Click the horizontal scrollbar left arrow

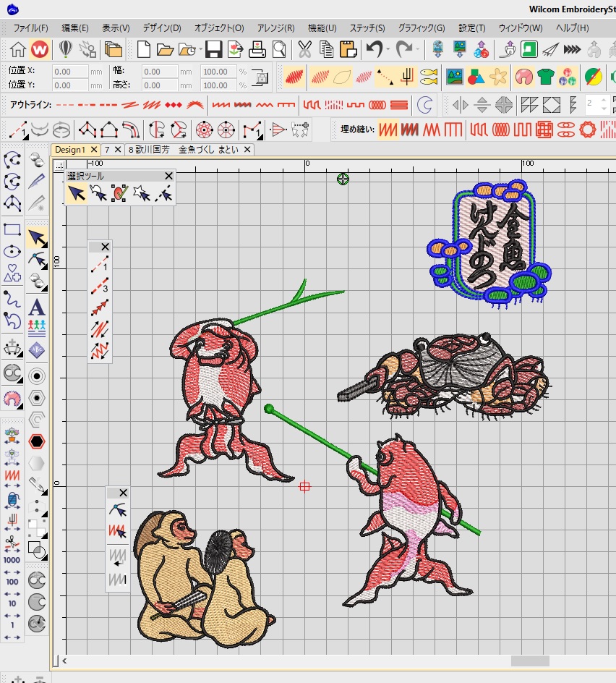[x=64, y=661]
